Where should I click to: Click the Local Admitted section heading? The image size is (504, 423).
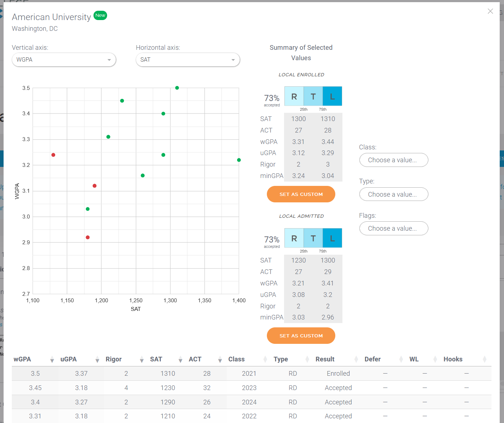pyautogui.click(x=301, y=216)
